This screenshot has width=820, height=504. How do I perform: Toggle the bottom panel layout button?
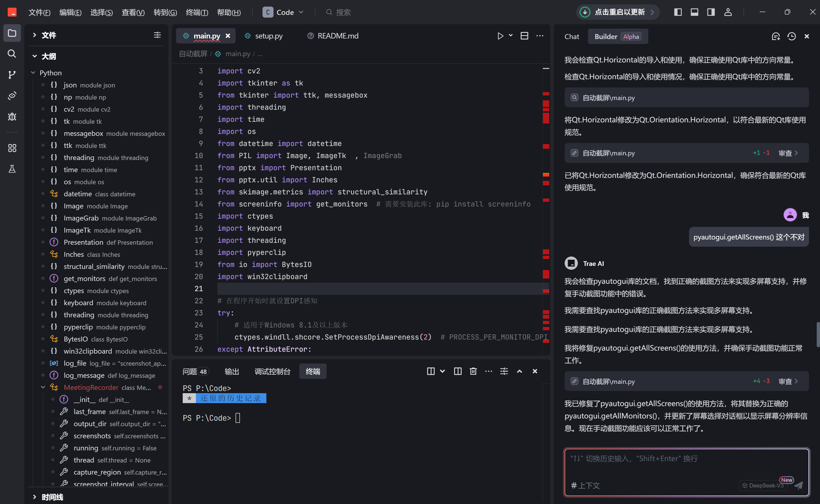694,12
